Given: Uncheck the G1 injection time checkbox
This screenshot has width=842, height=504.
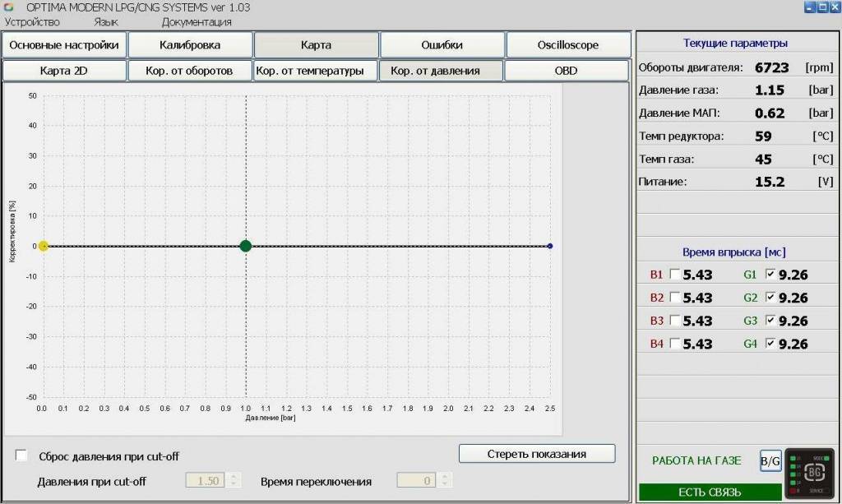Looking at the screenshot, I should tap(771, 275).
